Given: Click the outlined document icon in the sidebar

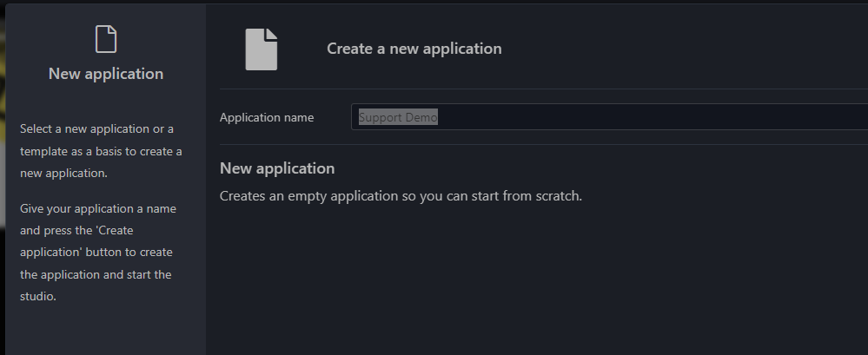Looking at the screenshot, I should 105,39.
